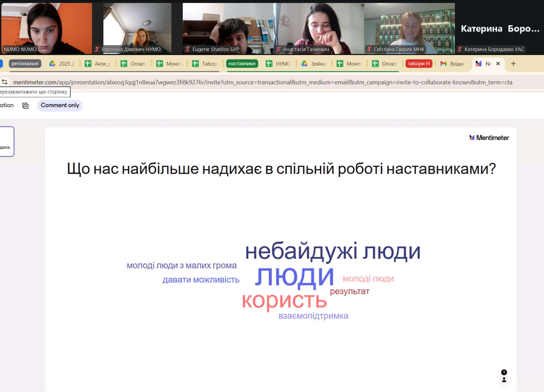Switch to Моніто spreadsheet tab after Зейна
The image size is (544, 392).
click(x=350, y=64)
